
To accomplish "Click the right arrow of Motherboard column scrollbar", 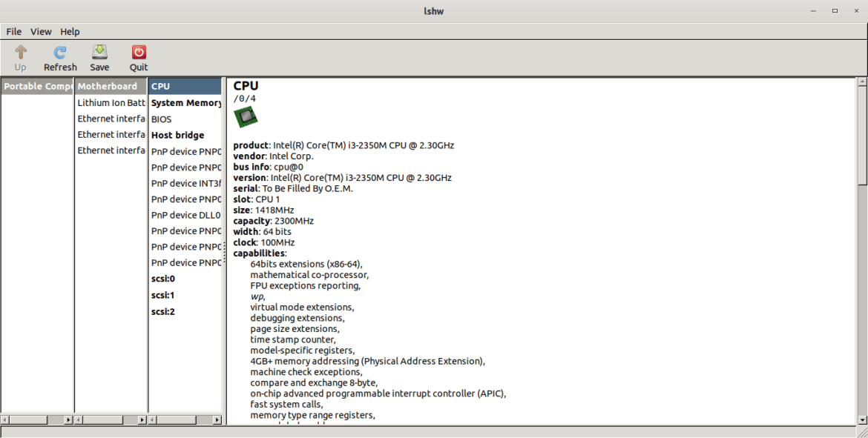I will tap(142, 419).
